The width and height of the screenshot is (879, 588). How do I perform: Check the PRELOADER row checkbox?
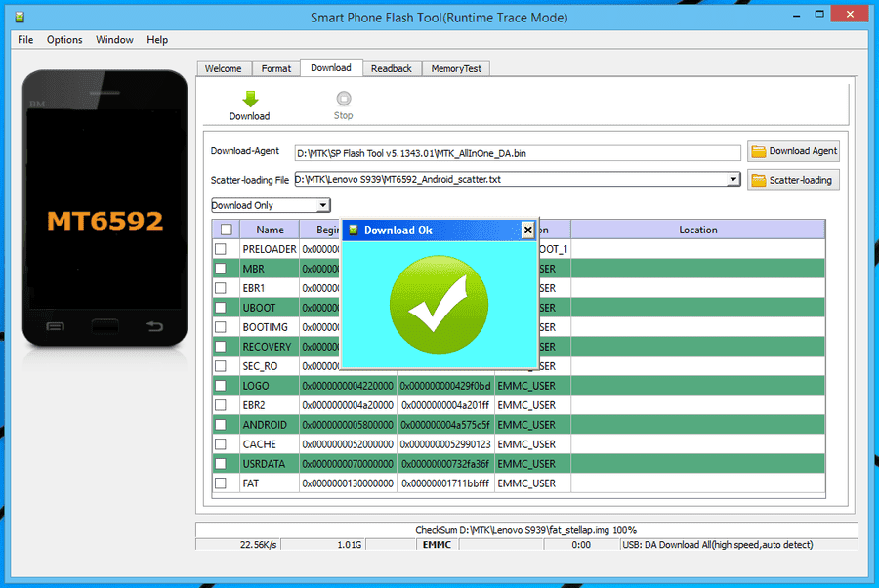pos(221,249)
